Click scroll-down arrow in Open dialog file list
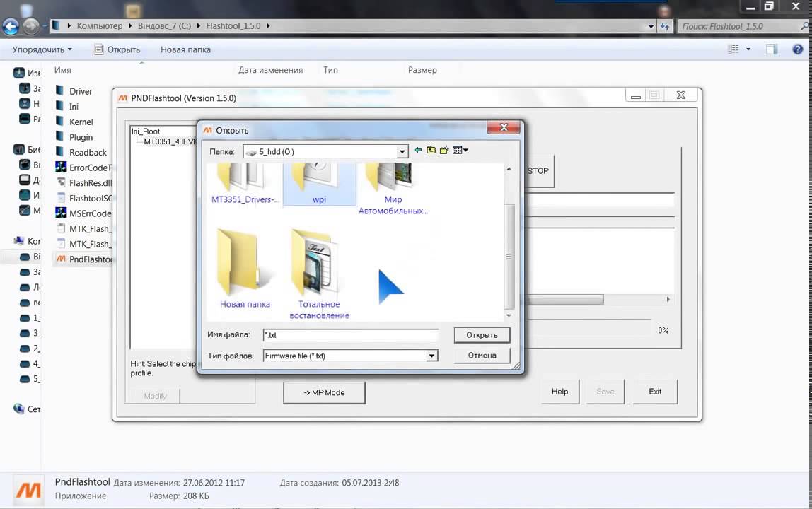This screenshot has width=812, height=509. point(509,315)
